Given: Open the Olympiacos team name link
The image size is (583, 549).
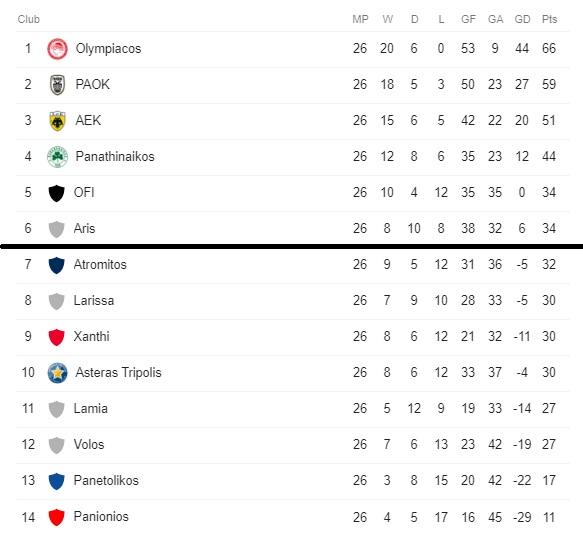Looking at the screenshot, I should (108, 49).
